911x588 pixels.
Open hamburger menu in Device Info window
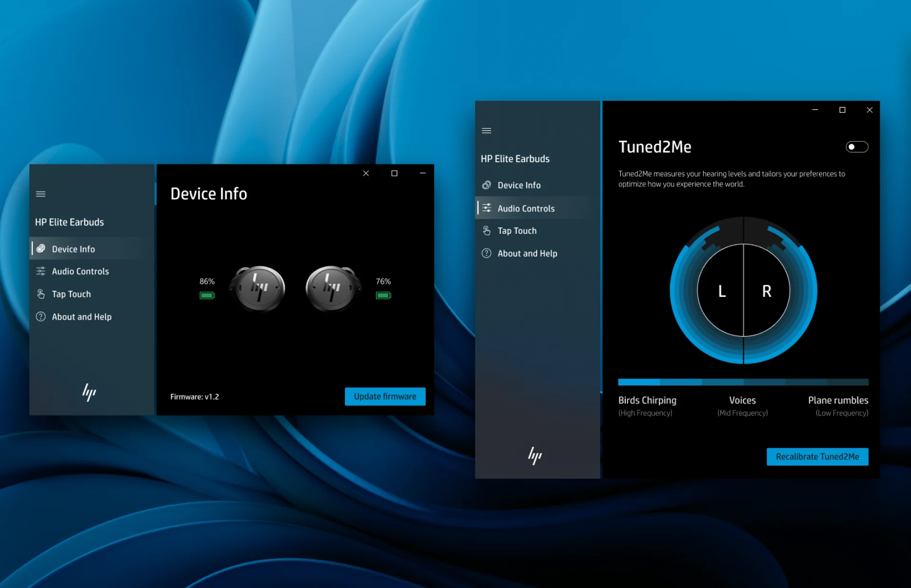click(41, 194)
